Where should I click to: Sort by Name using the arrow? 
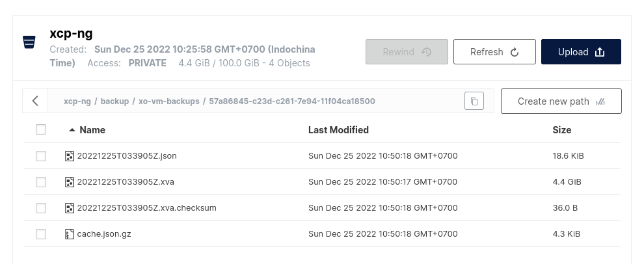pos(72,130)
